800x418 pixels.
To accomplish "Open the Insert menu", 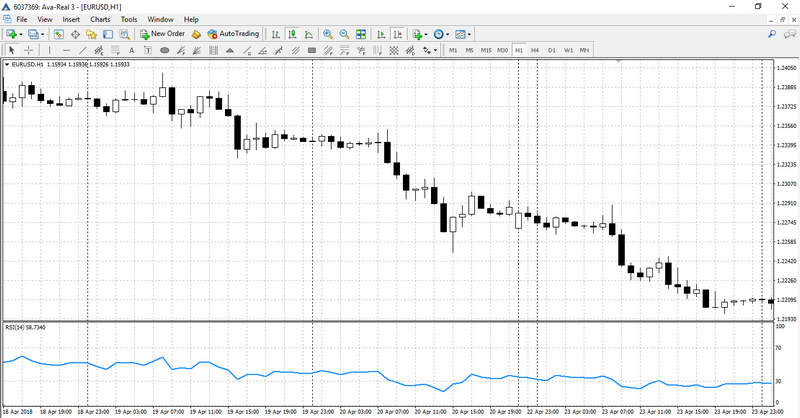I will (x=71, y=19).
